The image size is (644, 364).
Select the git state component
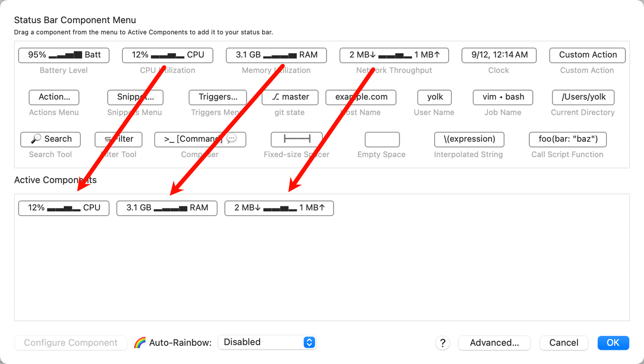(x=289, y=97)
